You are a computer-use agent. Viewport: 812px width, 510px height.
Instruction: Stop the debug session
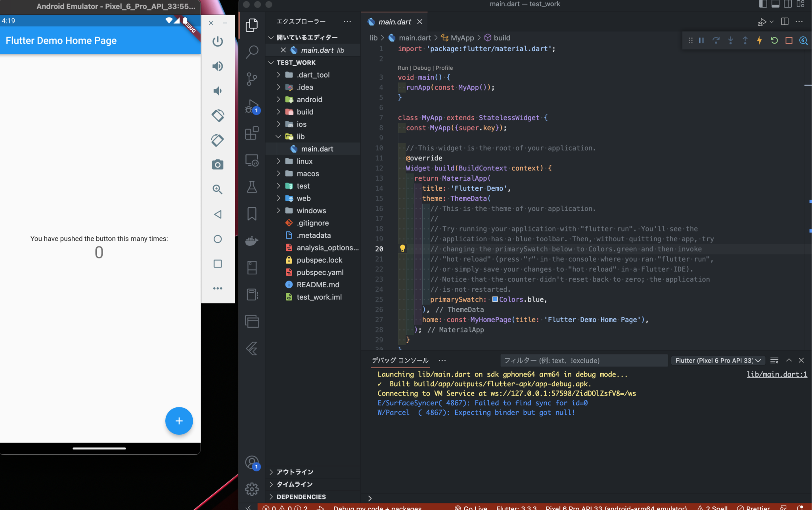click(789, 40)
